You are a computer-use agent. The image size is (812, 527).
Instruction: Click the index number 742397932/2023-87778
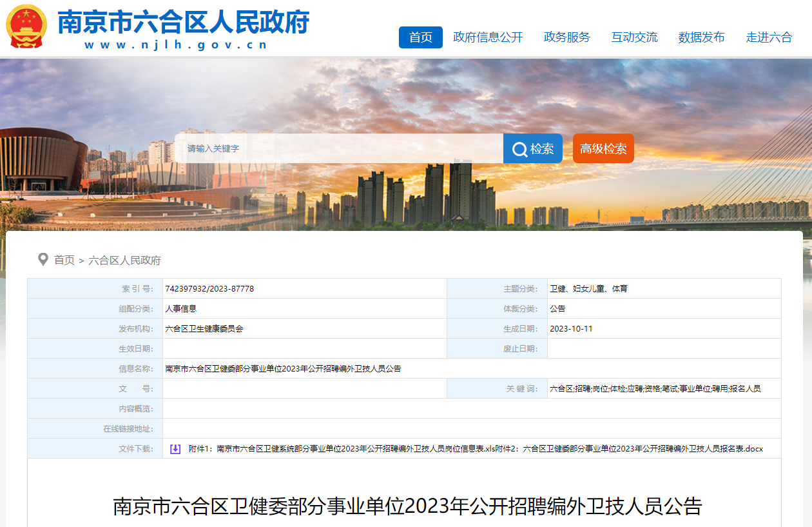pos(209,289)
